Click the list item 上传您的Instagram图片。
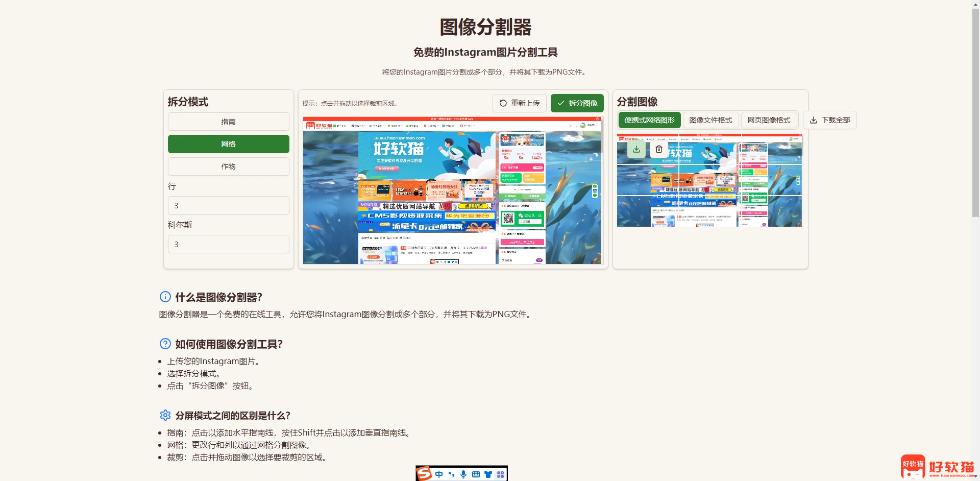The image size is (980, 481). pos(215,362)
